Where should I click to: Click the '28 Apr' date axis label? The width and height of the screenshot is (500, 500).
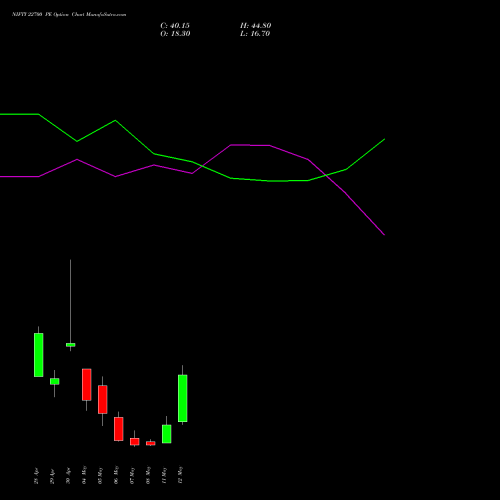[x=36, y=476]
